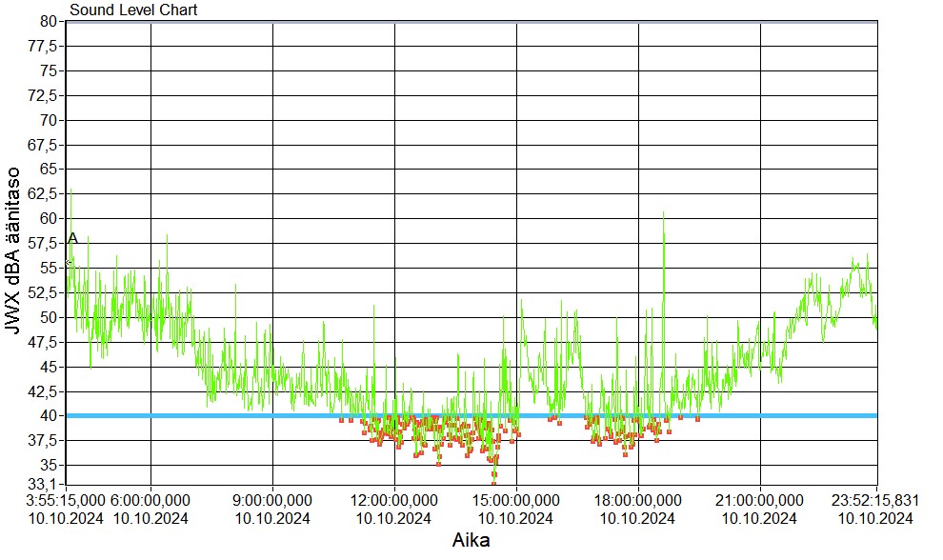Viewport: 943px width, 560px height.
Task: Click the 15:00:00,000 time label
Action: 516,499
